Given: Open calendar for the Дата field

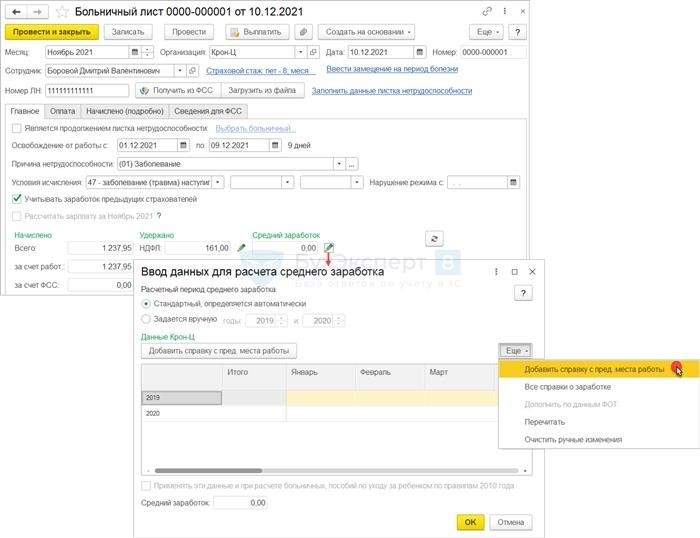Looking at the screenshot, I should [420, 52].
